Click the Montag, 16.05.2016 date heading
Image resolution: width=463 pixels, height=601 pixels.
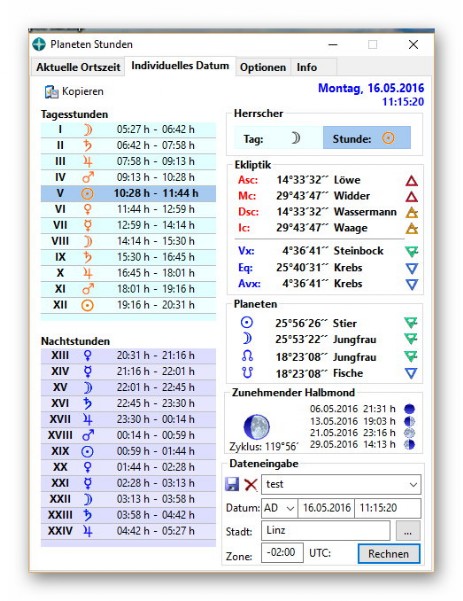click(371, 88)
